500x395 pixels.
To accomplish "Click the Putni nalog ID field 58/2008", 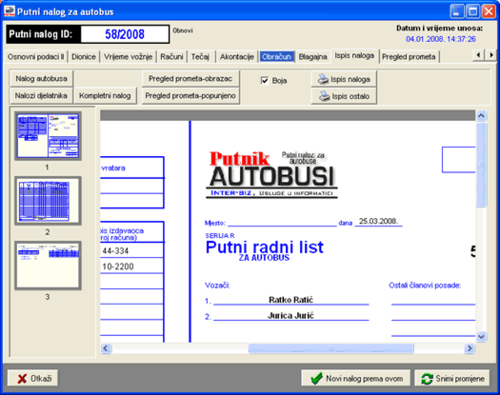I will coord(125,34).
